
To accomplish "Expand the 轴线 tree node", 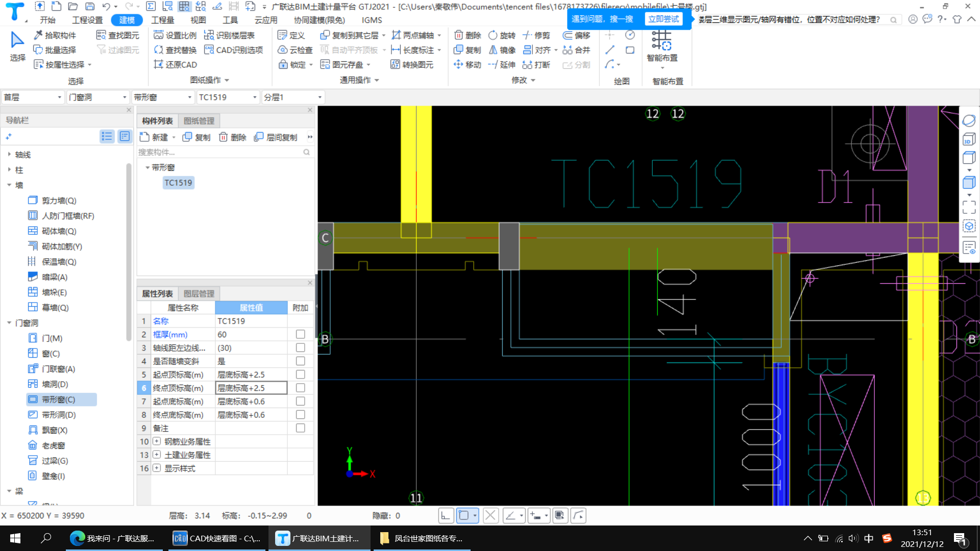I will (x=9, y=155).
